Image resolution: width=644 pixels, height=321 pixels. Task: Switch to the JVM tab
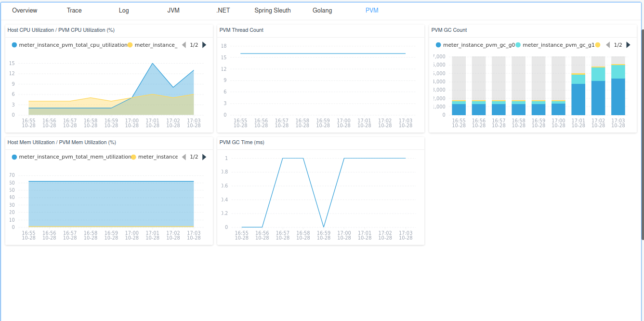point(173,10)
